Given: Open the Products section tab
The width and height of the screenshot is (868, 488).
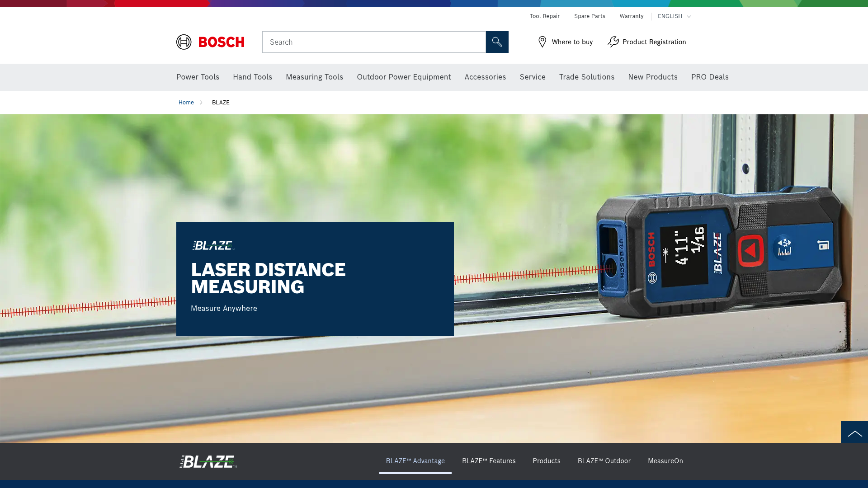Looking at the screenshot, I should click(547, 461).
